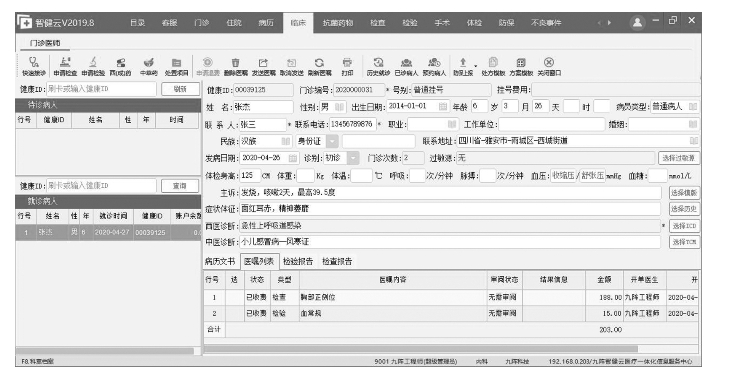Expand the 防保上报 dropdown arrow
The image size is (729, 372).
pos(475,66)
